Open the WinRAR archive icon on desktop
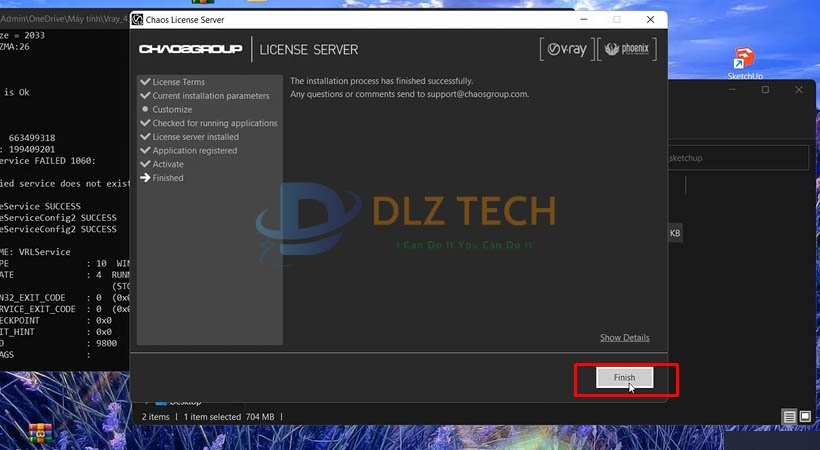This screenshot has height=450, width=820. point(40,433)
